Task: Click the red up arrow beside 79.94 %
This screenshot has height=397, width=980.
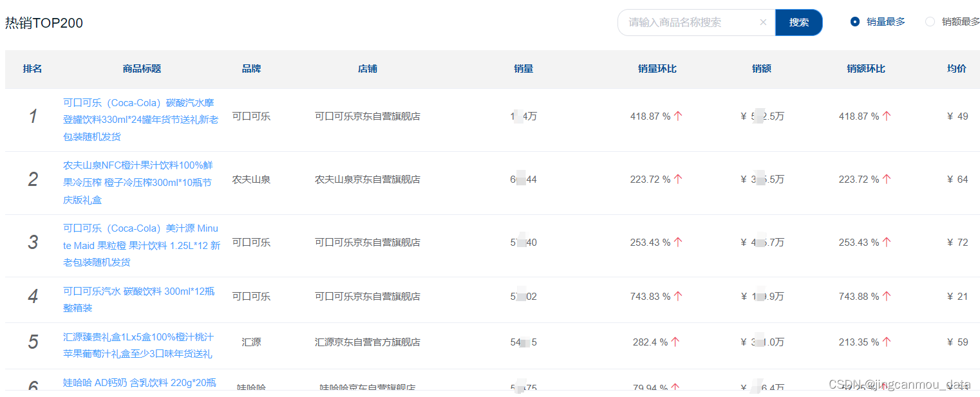Action: 675,387
